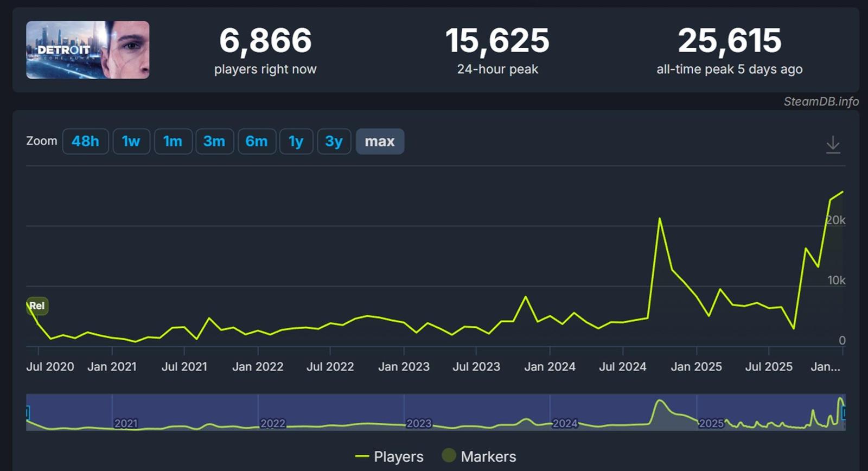Click the Detroit game thumbnail image

(88, 50)
